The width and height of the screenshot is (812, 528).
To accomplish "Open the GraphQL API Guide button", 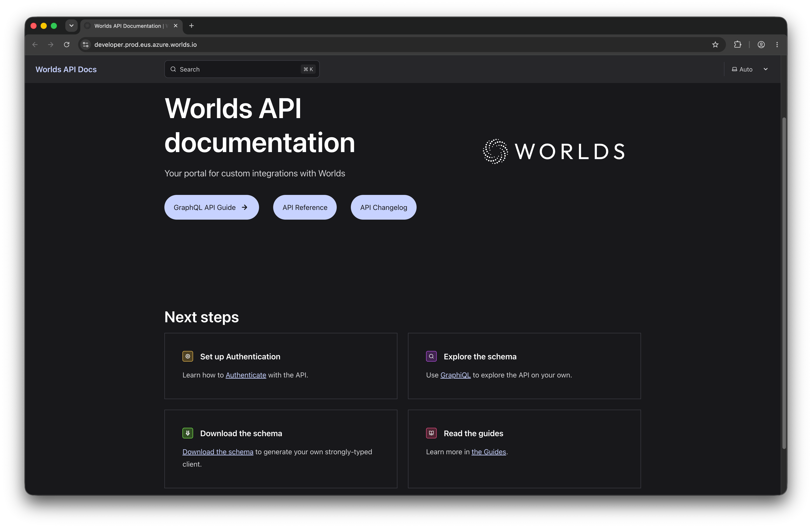I will tap(212, 207).
